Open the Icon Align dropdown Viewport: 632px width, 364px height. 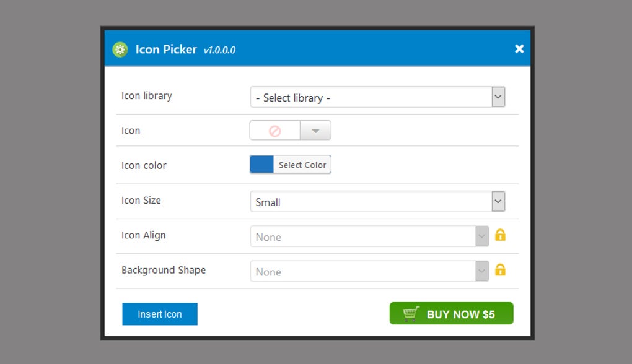[369, 236]
